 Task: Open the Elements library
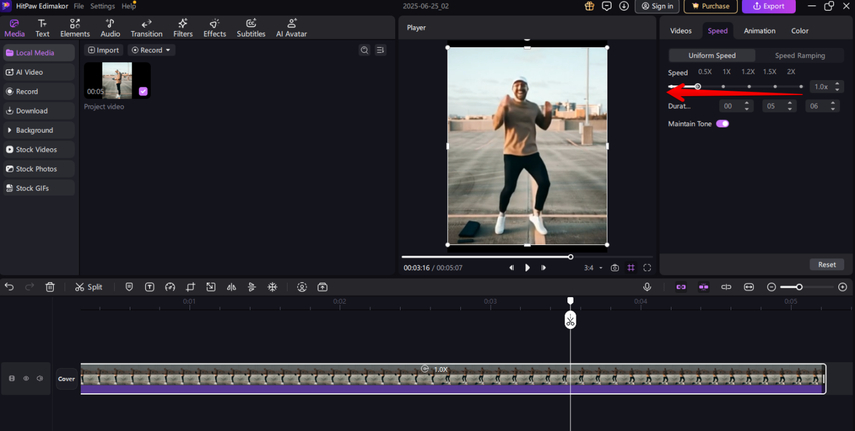(x=75, y=28)
